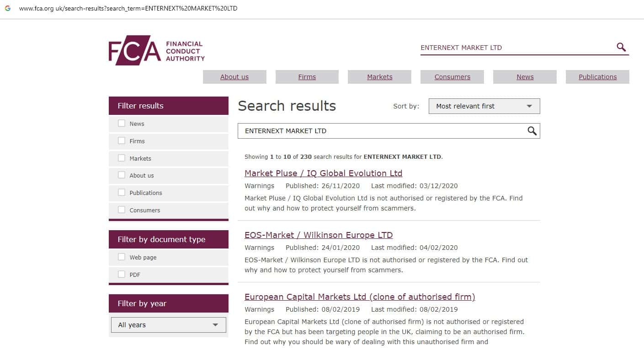Tick the Consumers filter checkbox
Image resolution: width=644 pixels, height=351 pixels.
click(122, 210)
